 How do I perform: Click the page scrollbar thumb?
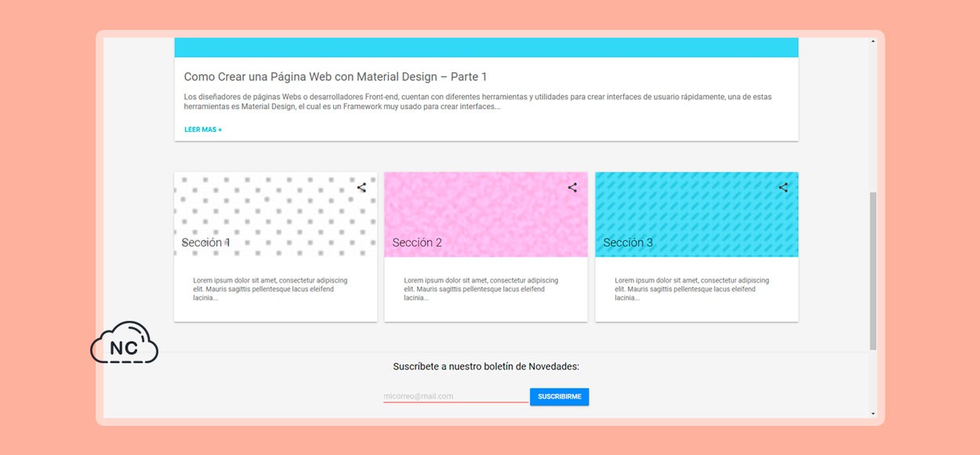[x=873, y=271]
